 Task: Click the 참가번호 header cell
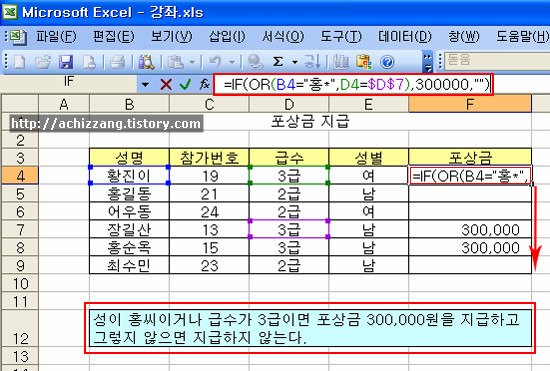point(209,157)
